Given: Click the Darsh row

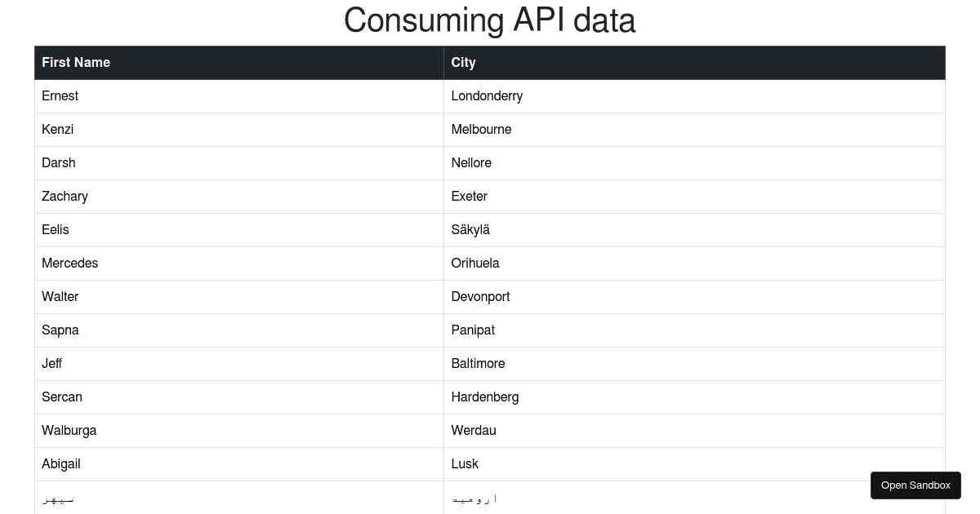Looking at the screenshot, I should pyautogui.click(x=58, y=162).
